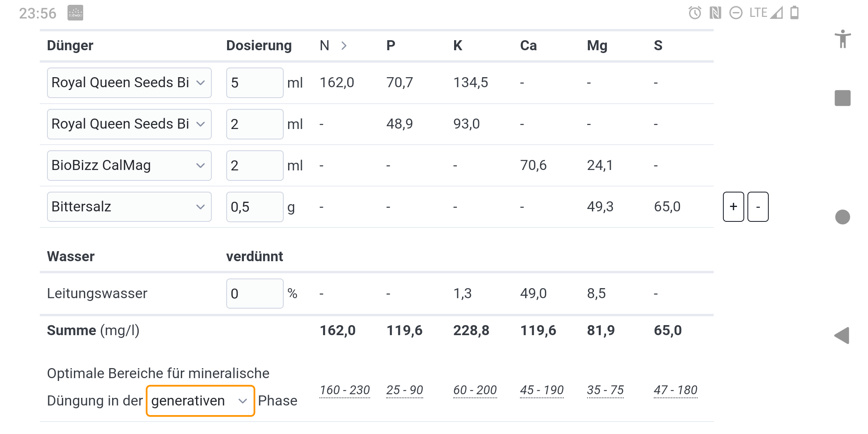
Task: Change the generativen phase selector
Action: tap(200, 401)
